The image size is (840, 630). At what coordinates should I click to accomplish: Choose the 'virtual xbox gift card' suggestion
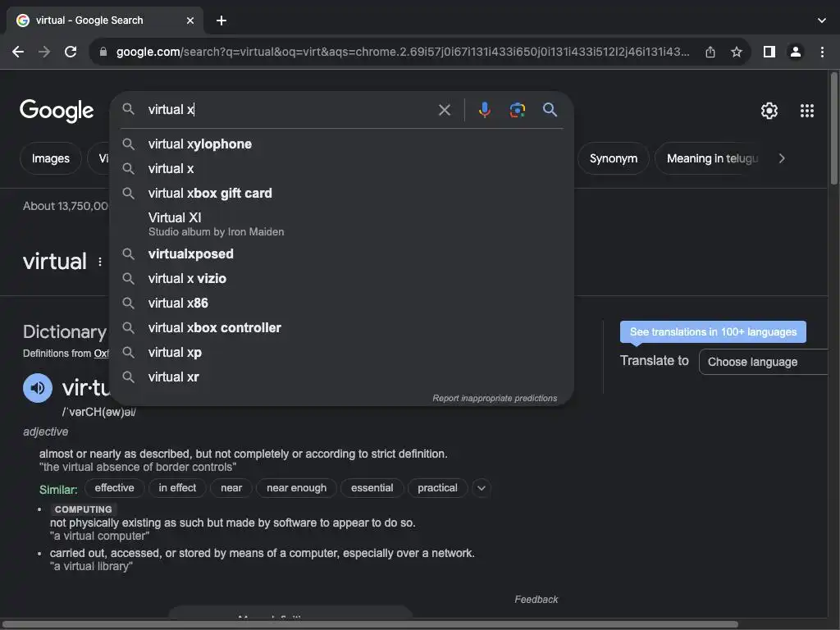(342, 193)
